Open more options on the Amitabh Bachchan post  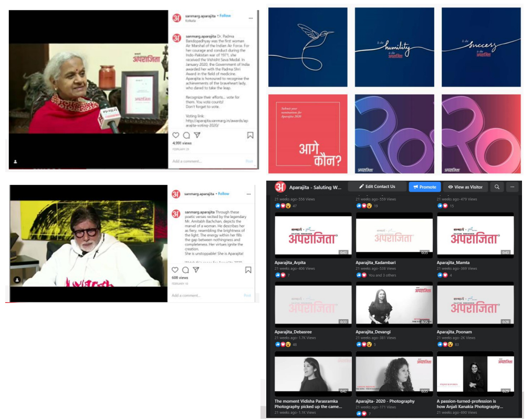coord(249,194)
